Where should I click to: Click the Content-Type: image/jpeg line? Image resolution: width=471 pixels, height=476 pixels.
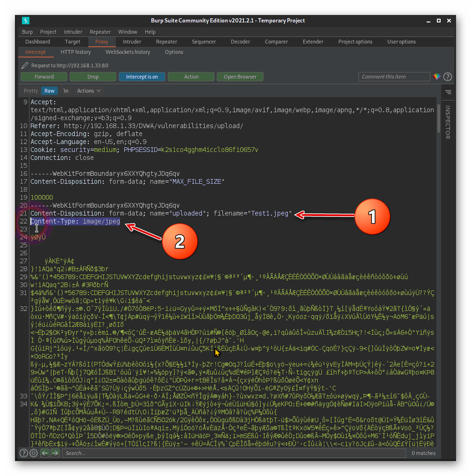pos(75,221)
